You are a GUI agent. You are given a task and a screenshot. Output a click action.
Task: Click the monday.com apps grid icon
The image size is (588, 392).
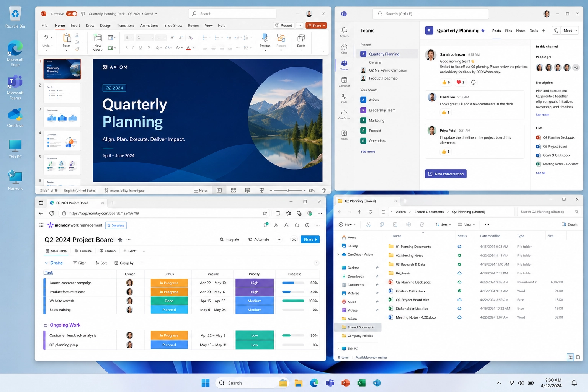[x=41, y=225]
